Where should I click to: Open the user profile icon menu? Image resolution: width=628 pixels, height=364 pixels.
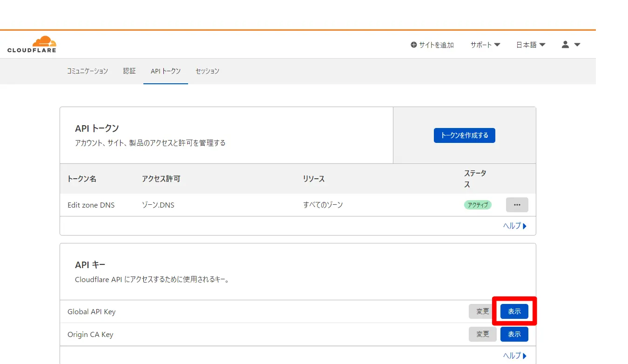pyautogui.click(x=570, y=45)
